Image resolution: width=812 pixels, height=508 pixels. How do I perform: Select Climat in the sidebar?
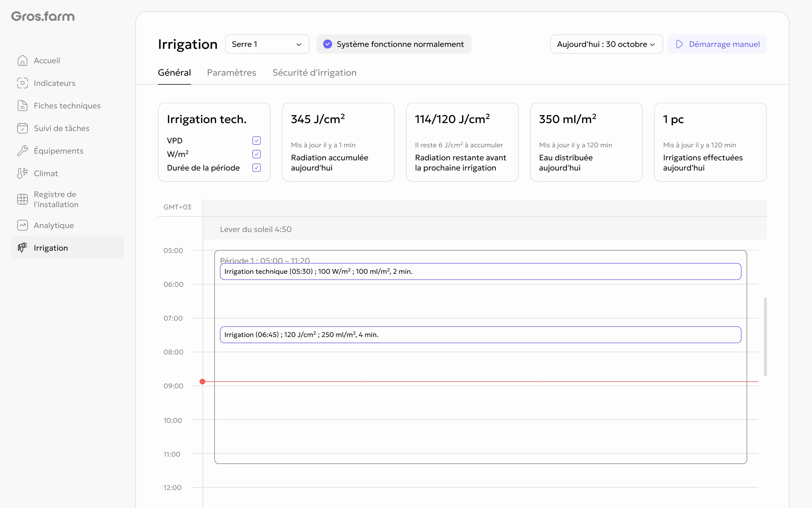point(67,173)
